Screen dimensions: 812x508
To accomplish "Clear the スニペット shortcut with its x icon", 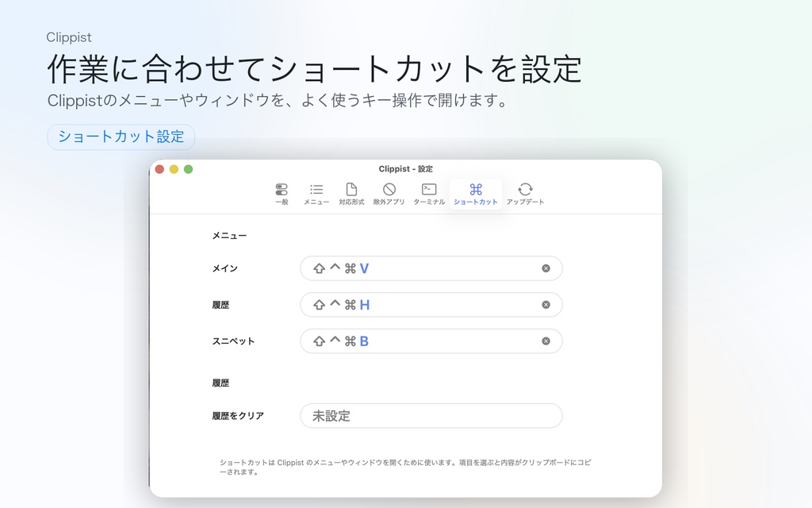I will point(546,341).
